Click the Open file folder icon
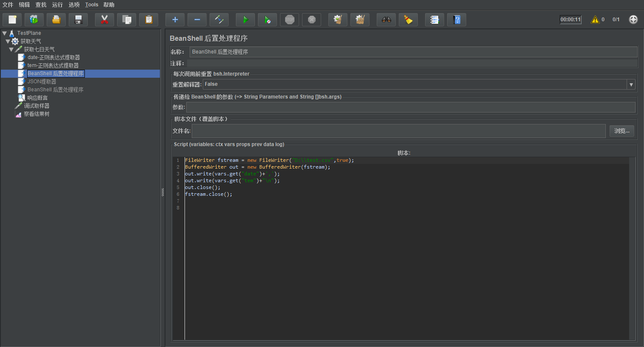 56,20
